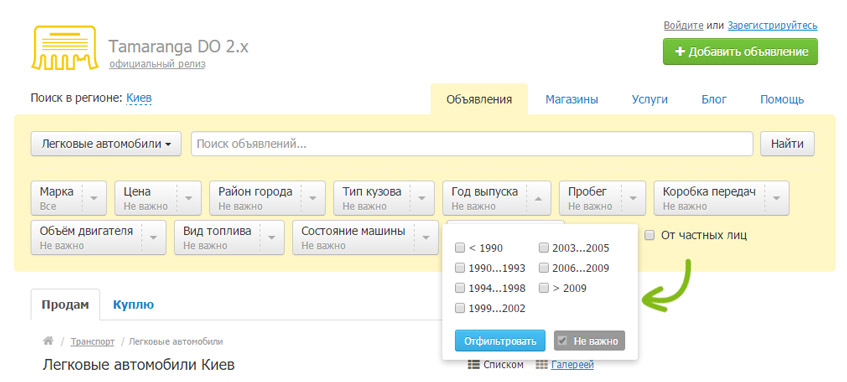The image size is (847, 382).
Task: Change the search region 'Киев' link
Action: tap(139, 98)
